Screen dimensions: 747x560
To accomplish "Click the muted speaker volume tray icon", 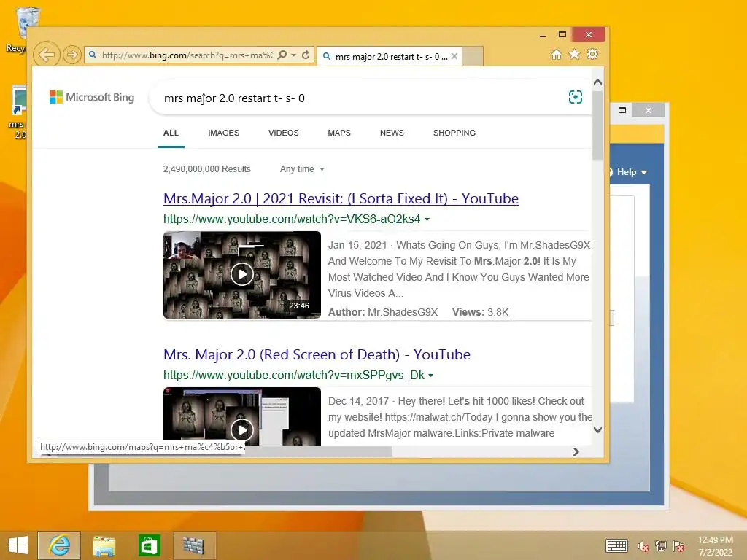I will [643, 546].
